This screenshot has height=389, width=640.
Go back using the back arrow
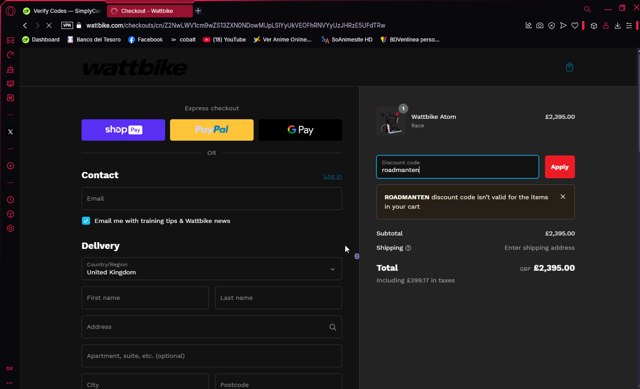click(25, 25)
